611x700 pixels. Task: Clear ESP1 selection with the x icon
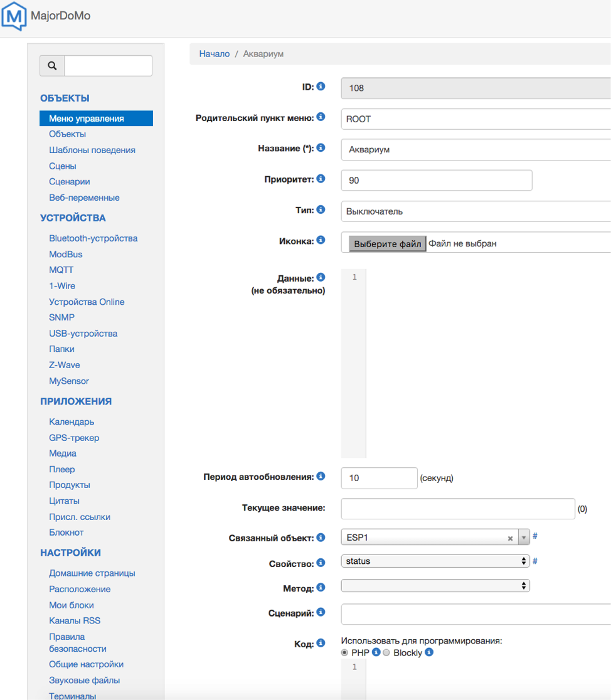[510, 538]
